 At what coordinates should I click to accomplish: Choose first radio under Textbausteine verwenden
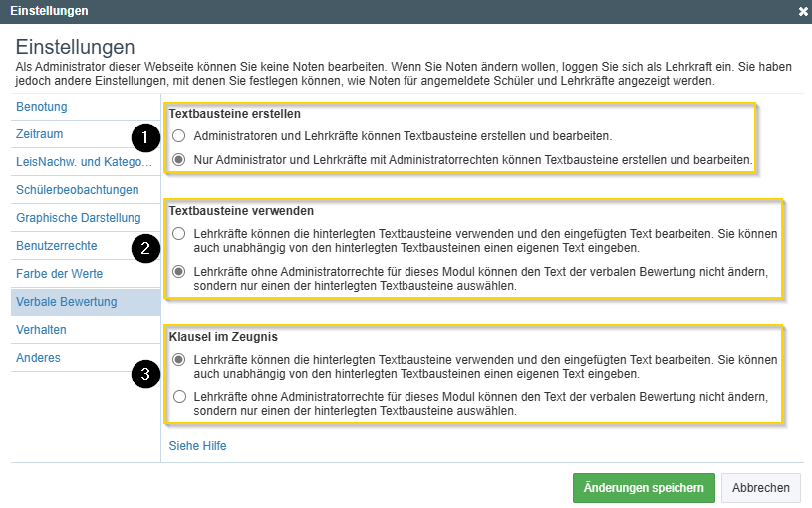[178, 234]
